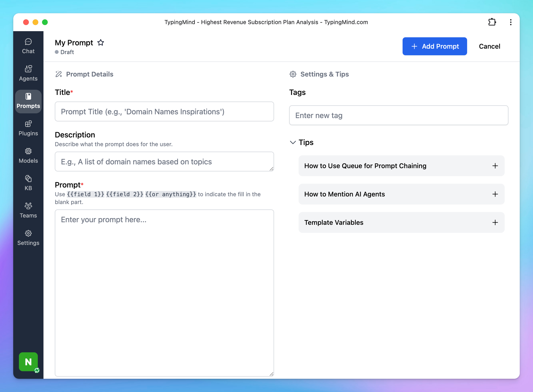533x392 pixels.
Task: Toggle the favorite star next to My Prompt
Action: tap(100, 43)
